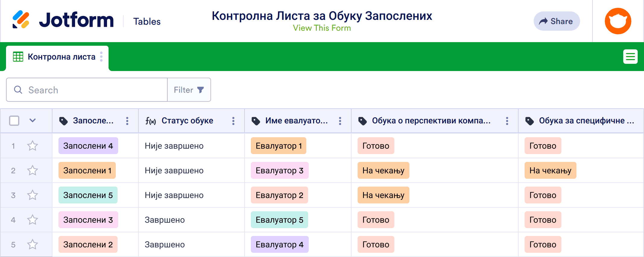The height and width of the screenshot is (257, 644).
Task: Click tag icon in Обука о перспективи header
Action: click(x=362, y=121)
